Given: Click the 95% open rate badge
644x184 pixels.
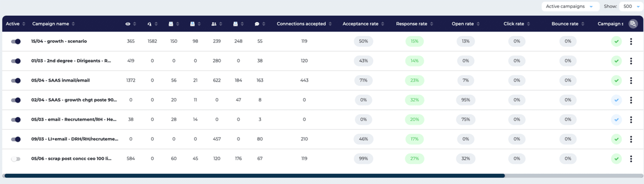Looking at the screenshot, I should tap(466, 100).
